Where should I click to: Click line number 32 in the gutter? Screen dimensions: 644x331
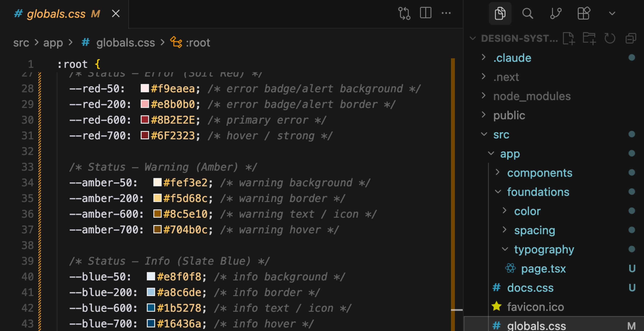tap(28, 151)
